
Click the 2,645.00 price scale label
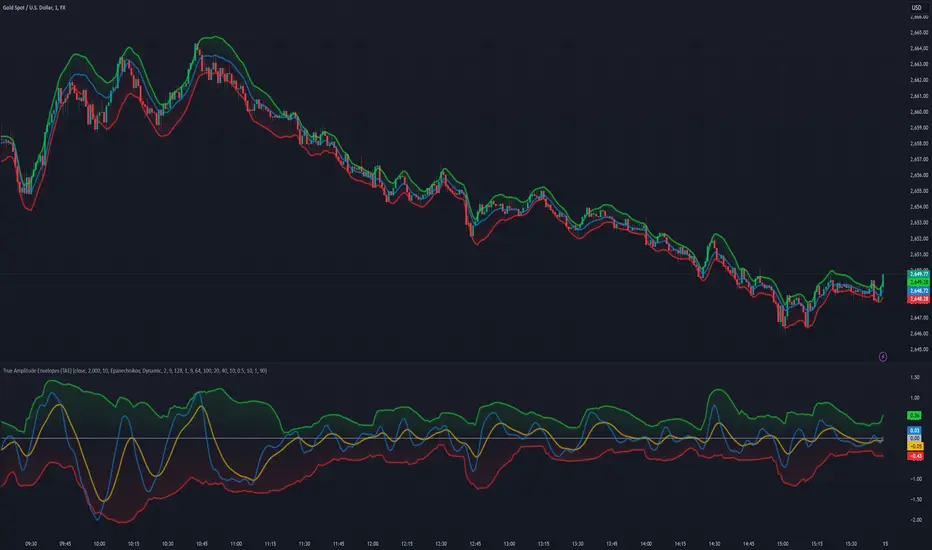pos(918,349)
